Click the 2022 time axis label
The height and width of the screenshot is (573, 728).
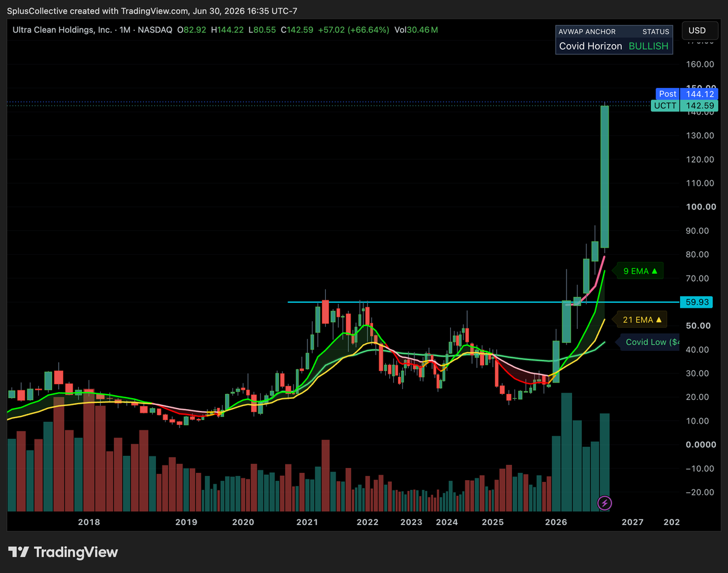[x=368, y=522]
